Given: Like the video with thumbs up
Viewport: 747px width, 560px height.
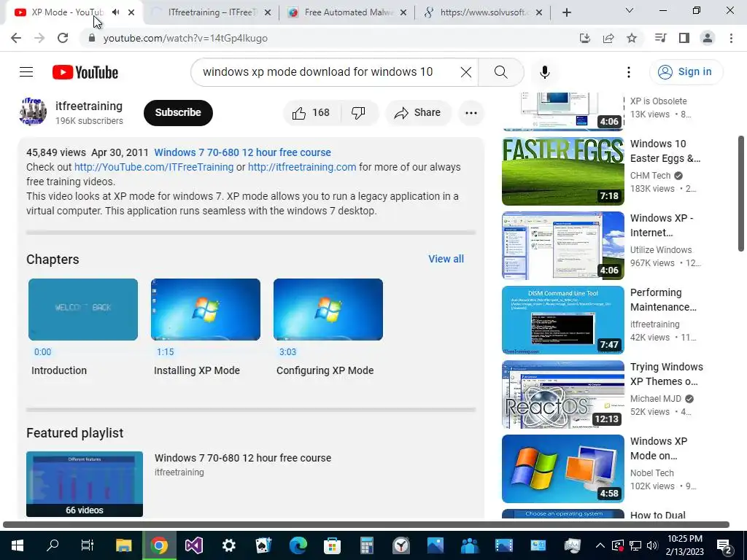Looking at the screenshot, I should coord(311,113).
